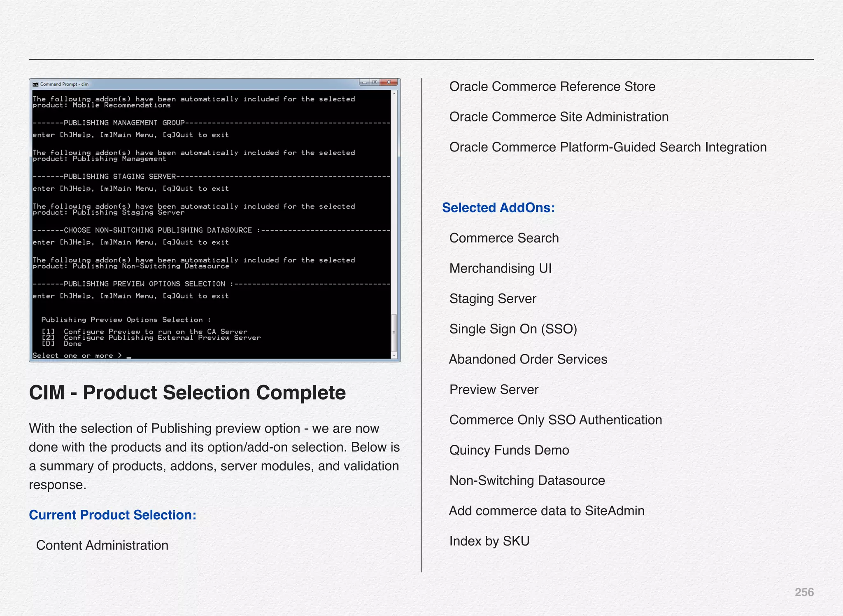
Task: Minimize the Command Prompt window
Action: coord(364,82)
